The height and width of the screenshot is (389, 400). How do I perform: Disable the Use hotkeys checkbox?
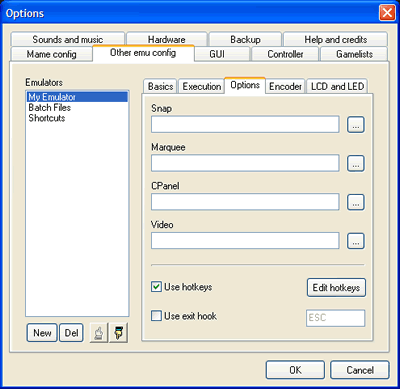(156, 287)
